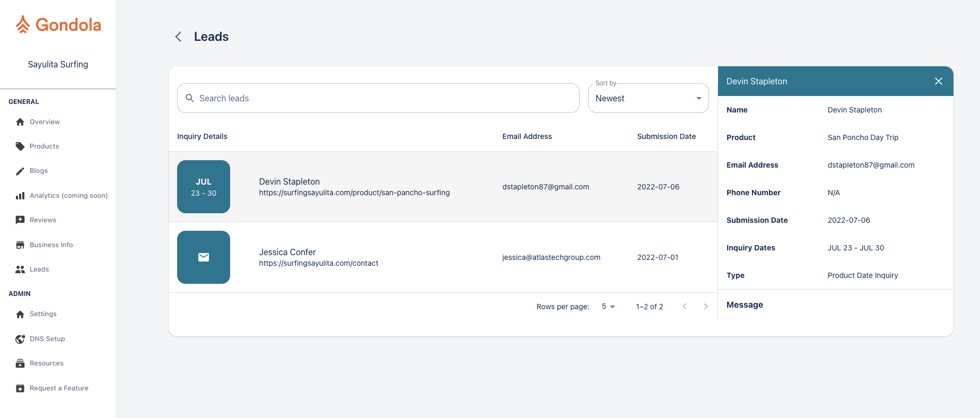Go back using the arrow beside Leads
The height and width of the screenshot is (418, 980).
178,37
